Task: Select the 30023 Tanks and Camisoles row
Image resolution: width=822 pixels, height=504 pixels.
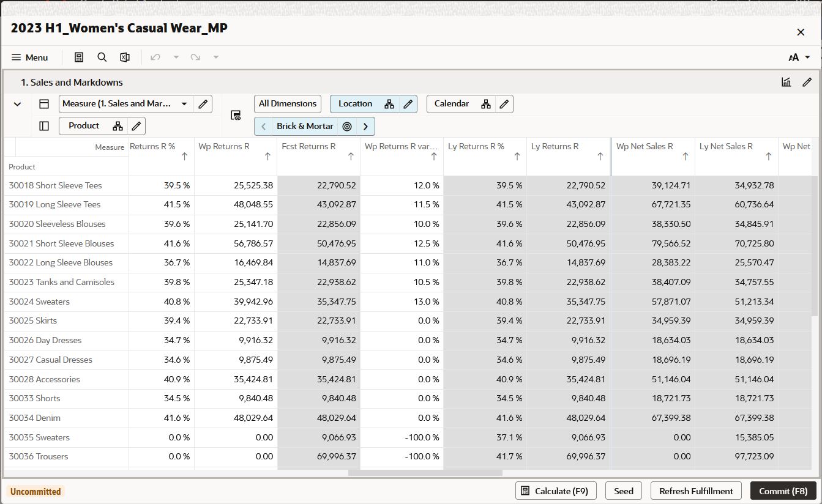Action: point(66,282)
